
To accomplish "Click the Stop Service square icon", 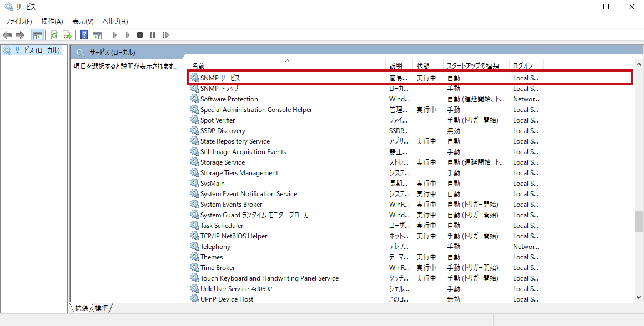I will coord(140,35).
